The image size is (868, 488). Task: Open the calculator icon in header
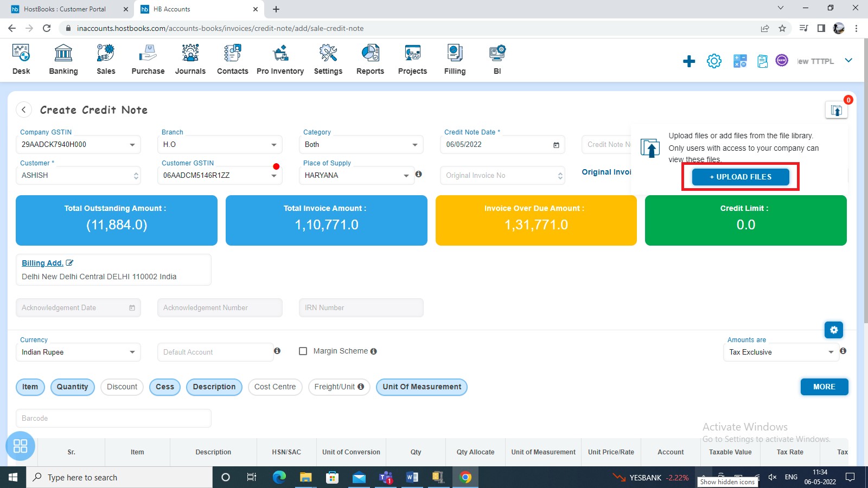(x=740, y=61)
